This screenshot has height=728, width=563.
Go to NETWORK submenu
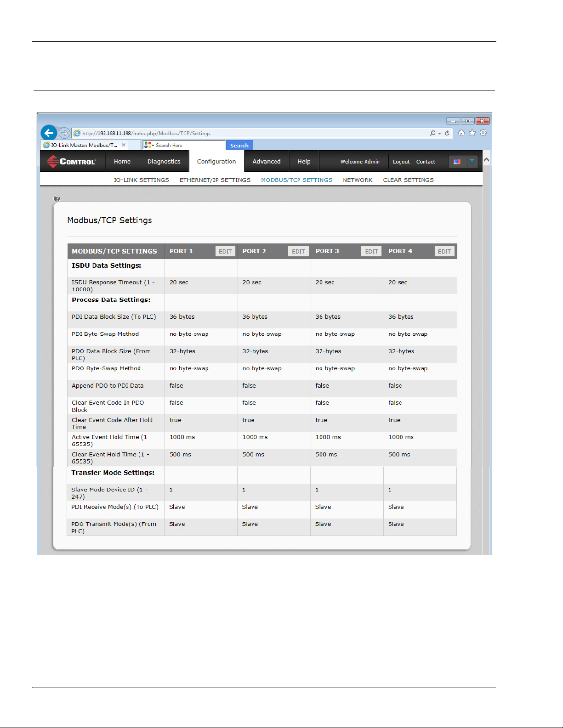click(x=358, y=180)
